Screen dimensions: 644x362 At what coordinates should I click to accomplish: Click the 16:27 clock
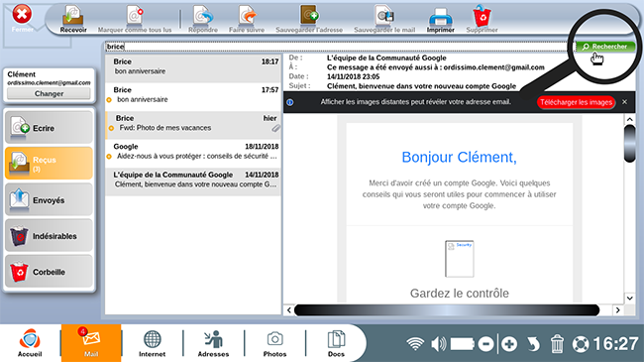pyautogui.click(x=615, y=344)
